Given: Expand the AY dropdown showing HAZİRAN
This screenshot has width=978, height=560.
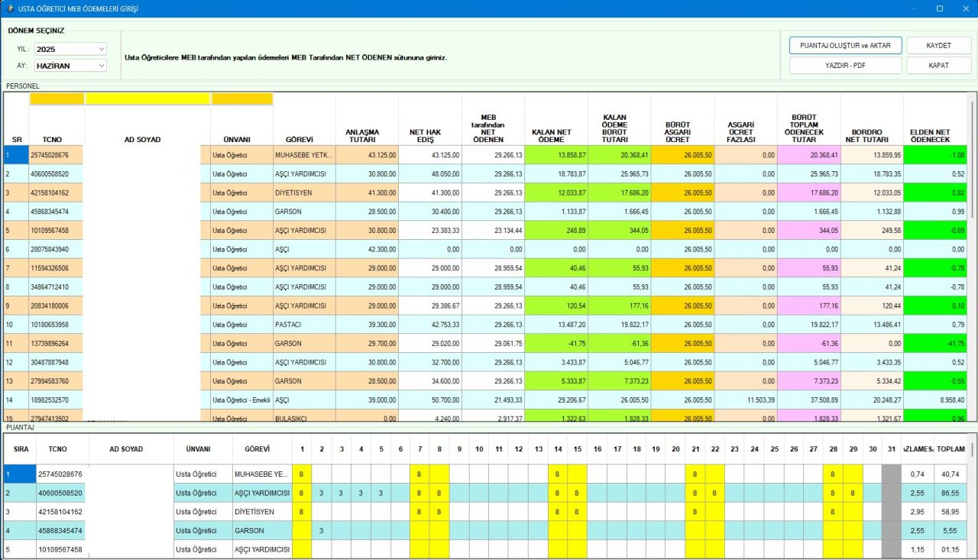Looking at the screenshot, I should (x=70, y=66).
